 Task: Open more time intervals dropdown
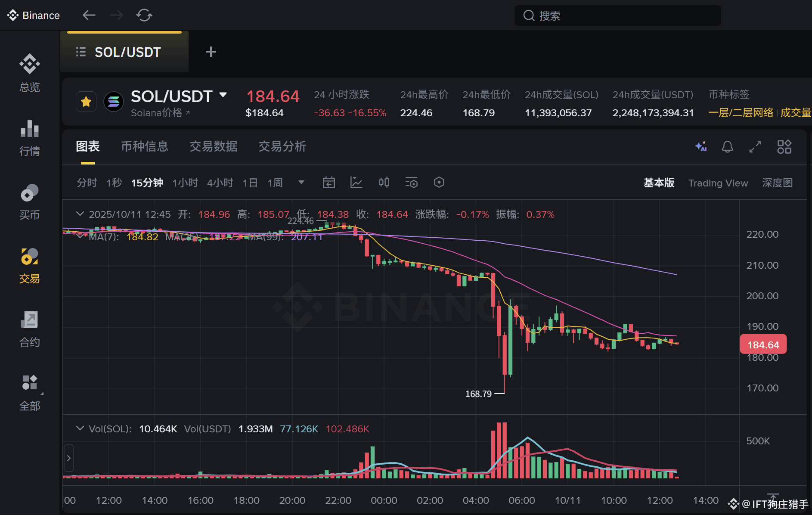pyautogui.click(x=301, y=183)
